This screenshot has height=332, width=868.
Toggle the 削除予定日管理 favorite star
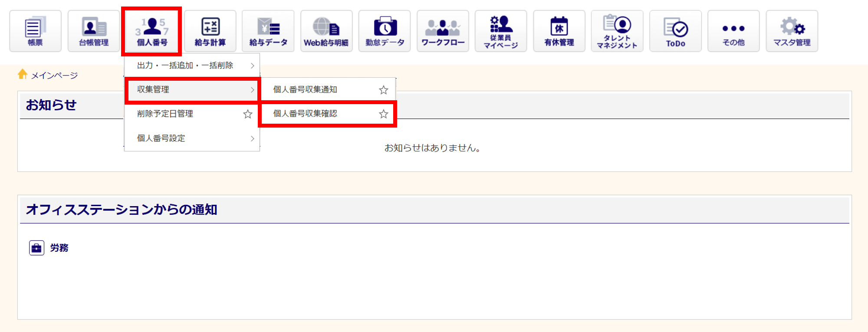[x=247, y=114]
